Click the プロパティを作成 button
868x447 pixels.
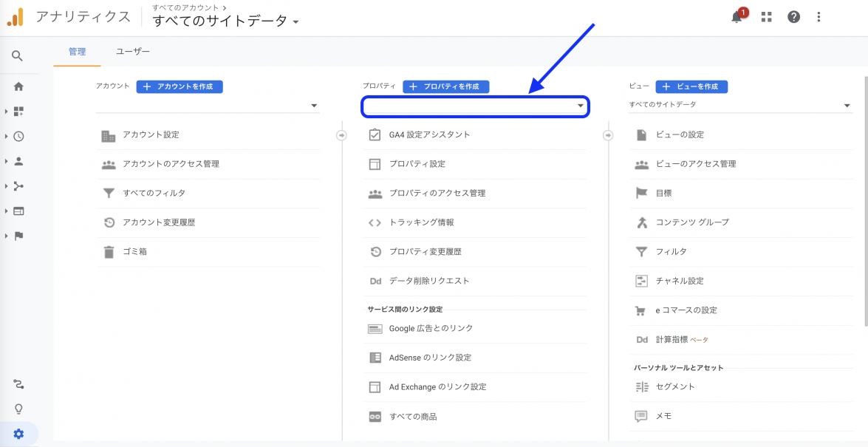(445, 86)
